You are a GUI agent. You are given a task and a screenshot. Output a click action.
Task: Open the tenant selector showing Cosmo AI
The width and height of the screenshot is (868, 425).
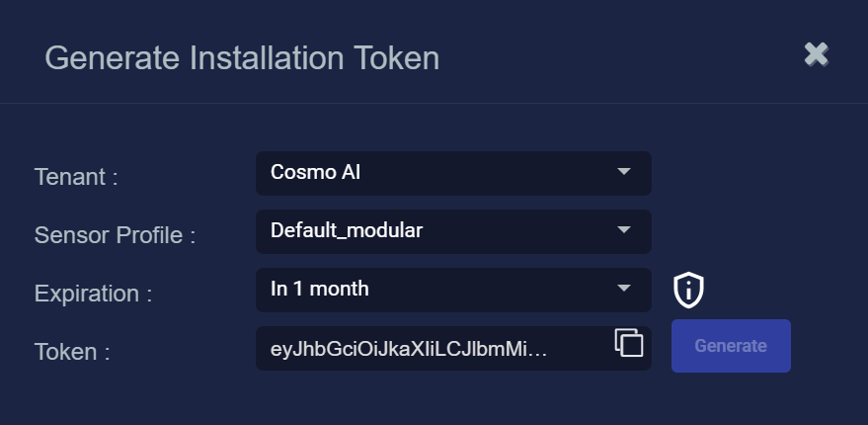coord(453,173)
